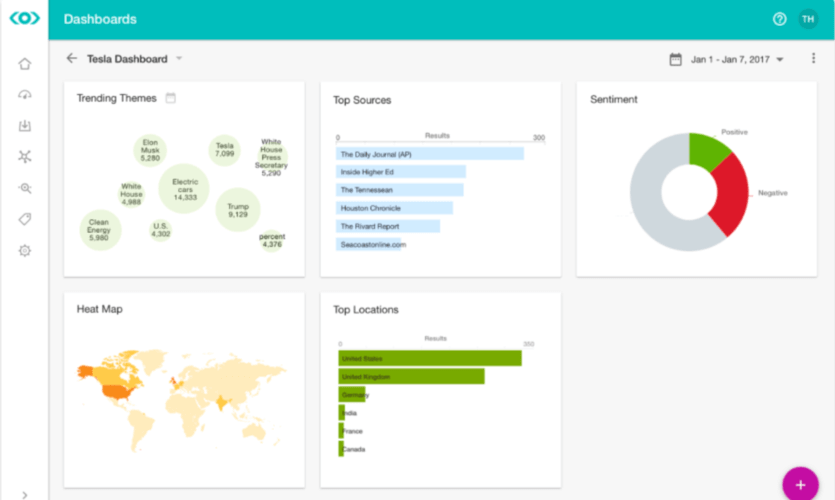Click the date range calendar icon
The image size is (835, 500).
point(675,59)
